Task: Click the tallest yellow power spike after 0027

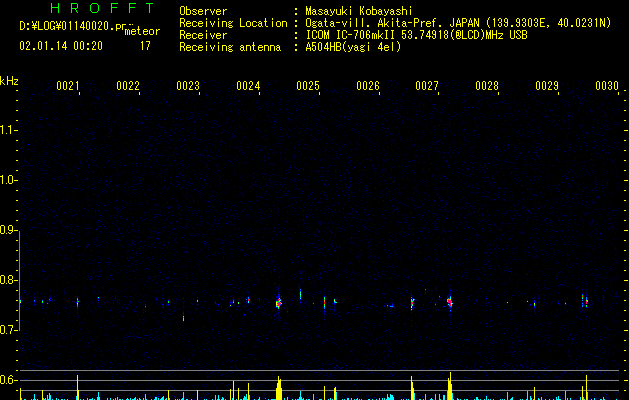Action: click(450, 386)
